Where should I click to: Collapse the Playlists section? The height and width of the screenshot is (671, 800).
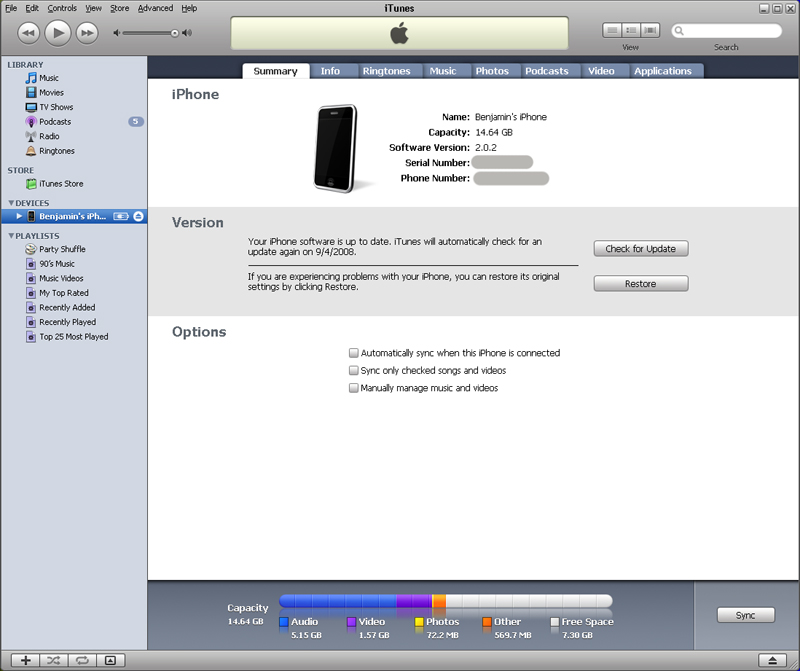coord(11,236)
